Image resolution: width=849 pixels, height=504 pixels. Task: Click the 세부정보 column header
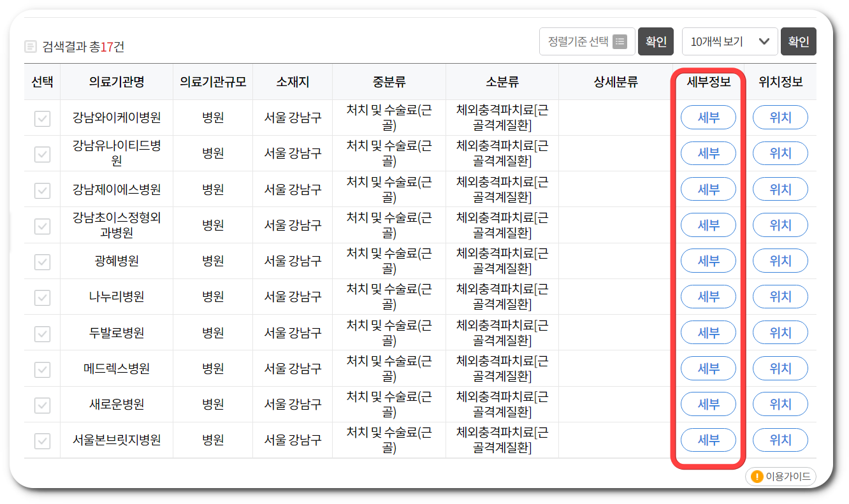click(708, 82)
